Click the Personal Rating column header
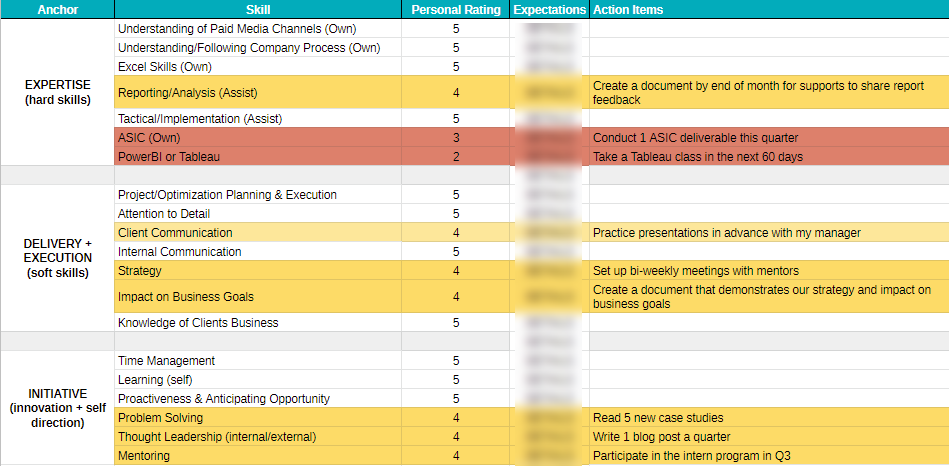 pos(455,10)
